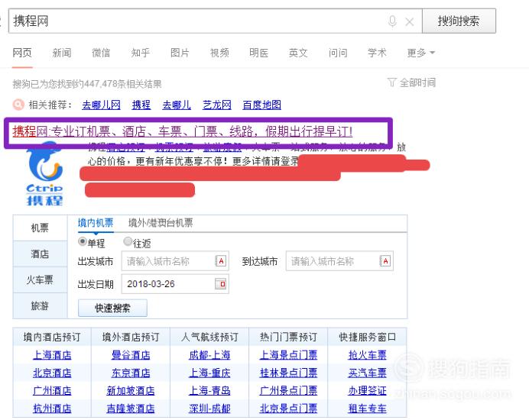
Task: Open the 上海景点门票 link
Action: tap(288, 355)
